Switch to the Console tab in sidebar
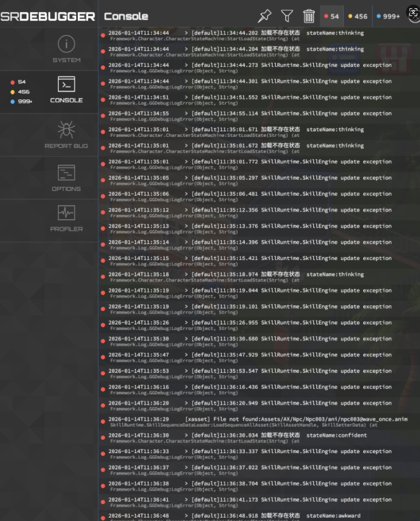The image size is (420, 521). click(66, 90)
